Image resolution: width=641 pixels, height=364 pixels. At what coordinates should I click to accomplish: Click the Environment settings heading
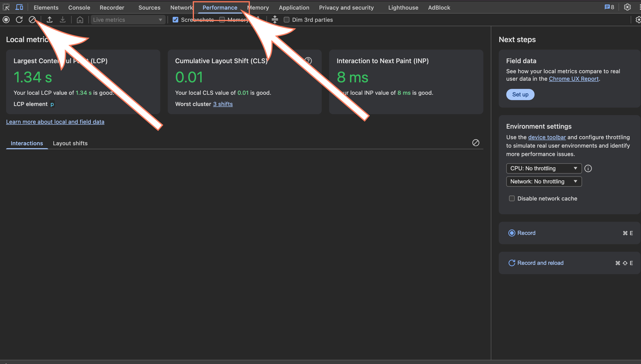[539, 127]
